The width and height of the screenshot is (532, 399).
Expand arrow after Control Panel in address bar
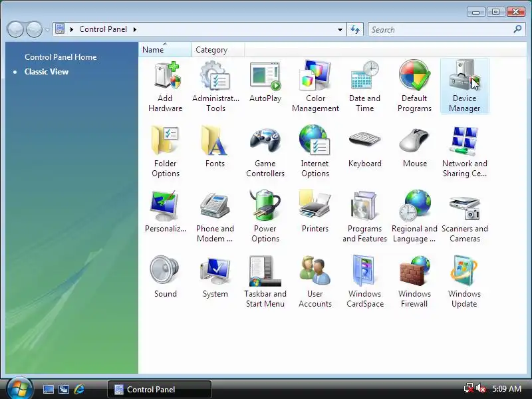point(135,29)
